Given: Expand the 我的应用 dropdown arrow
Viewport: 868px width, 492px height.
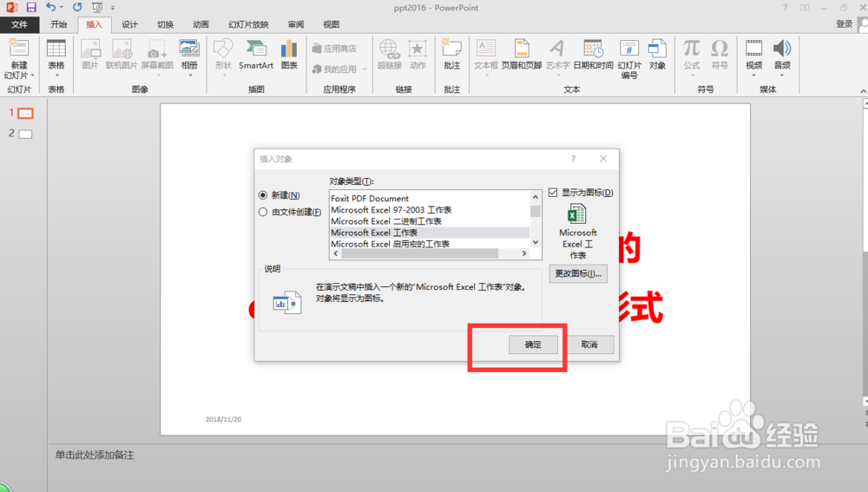Looking at the screenshot, I should click(x=365, y=69).
